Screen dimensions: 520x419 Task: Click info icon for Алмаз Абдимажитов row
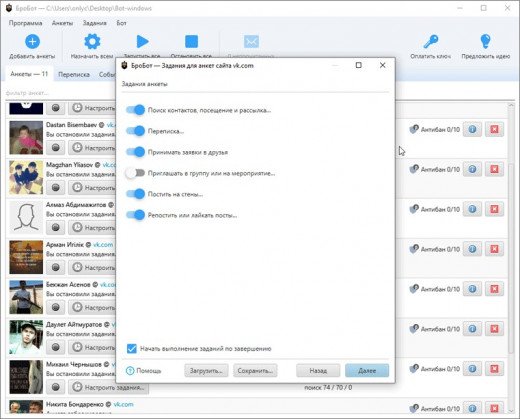[x=472, y=209]
